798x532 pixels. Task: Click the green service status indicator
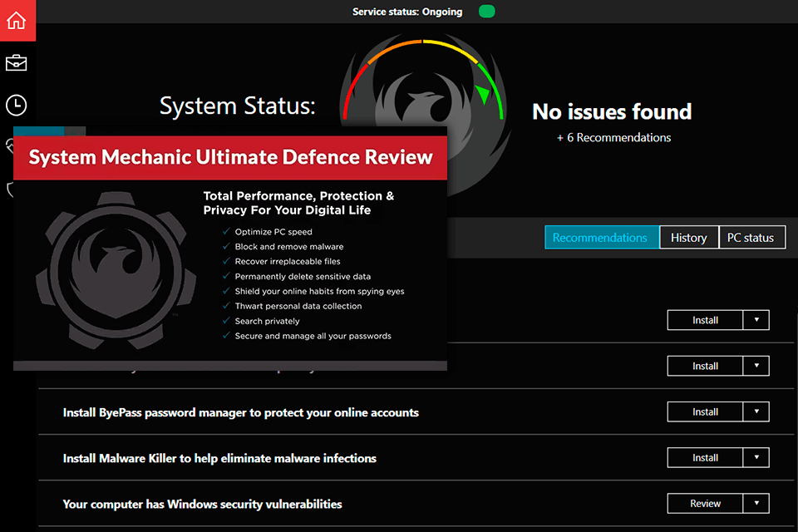click(486, 11)
